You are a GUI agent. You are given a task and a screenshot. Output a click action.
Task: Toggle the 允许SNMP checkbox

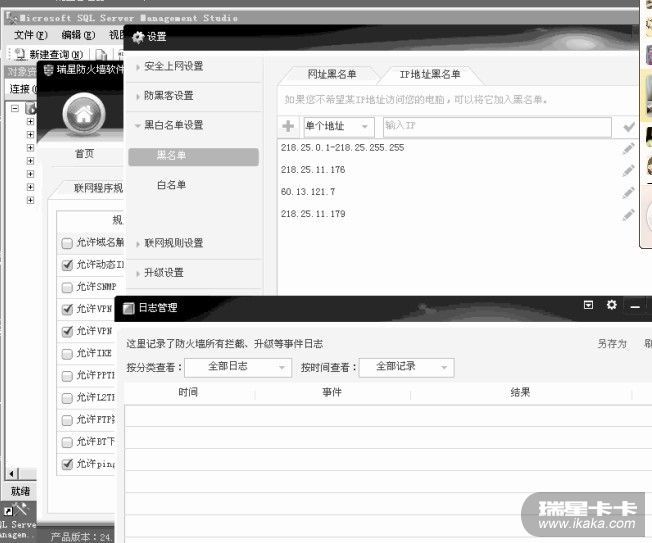pyautogui.click(x=67, y=287)
